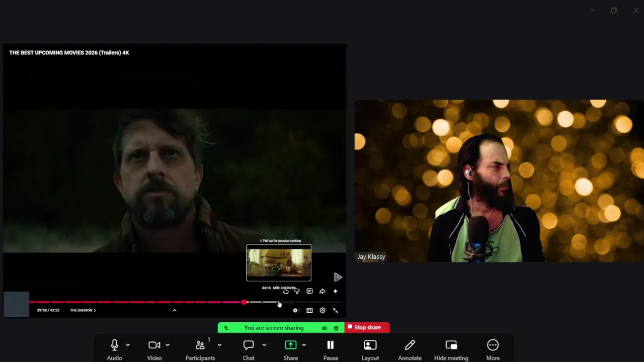Screen dimensions: 644x362
Task: Open THE DAEMON chapter list
Action: 83,310
